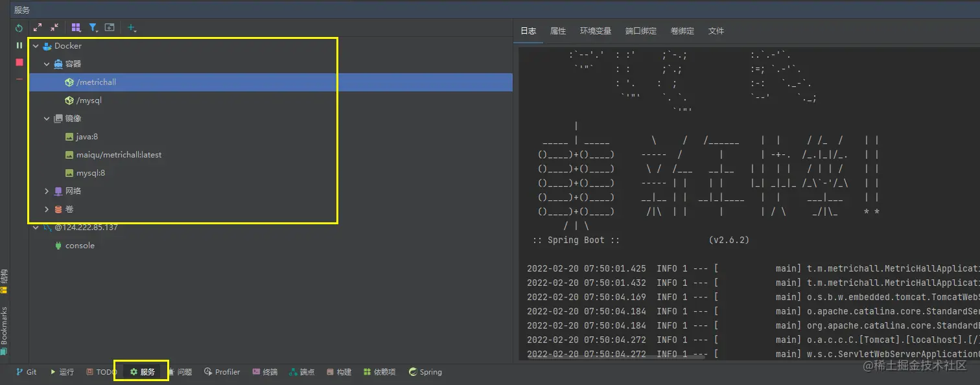Select the maiqu/metrichall:latest image
Viewport: 980px width, 385px height.
(271, 155)
